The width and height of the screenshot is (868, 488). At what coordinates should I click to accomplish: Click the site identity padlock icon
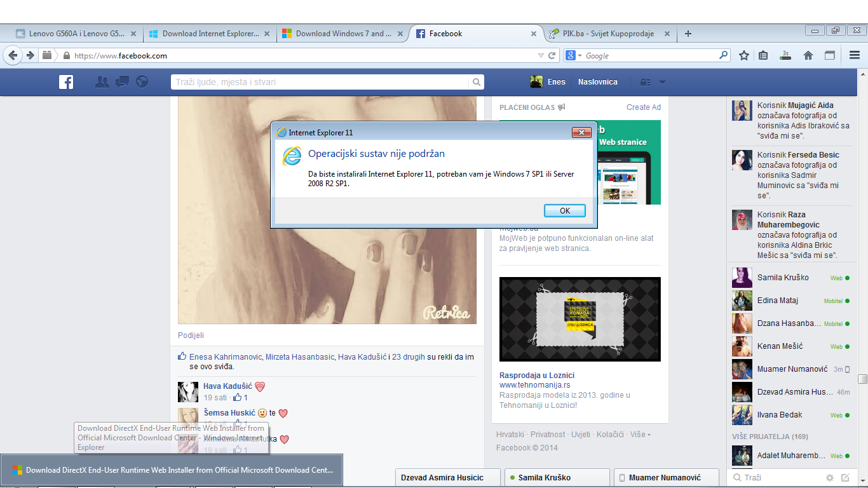click(67, 55)
